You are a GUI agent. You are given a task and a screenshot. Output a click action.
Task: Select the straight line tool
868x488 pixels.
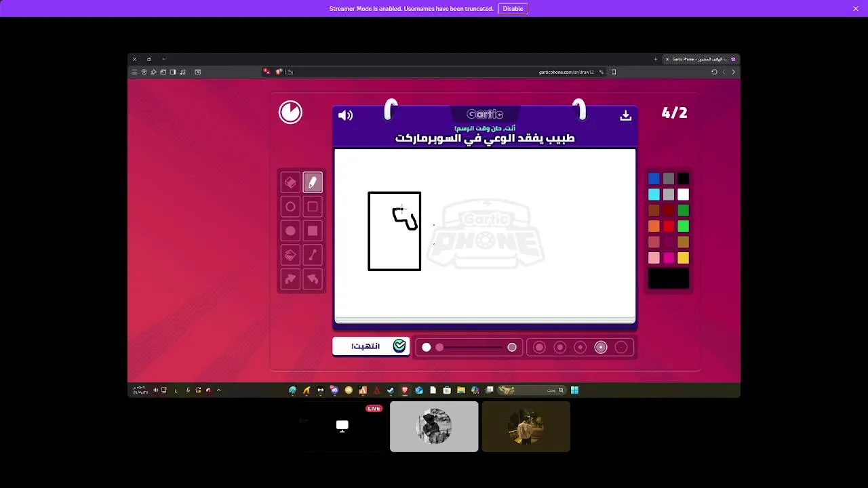coord(313,256)
